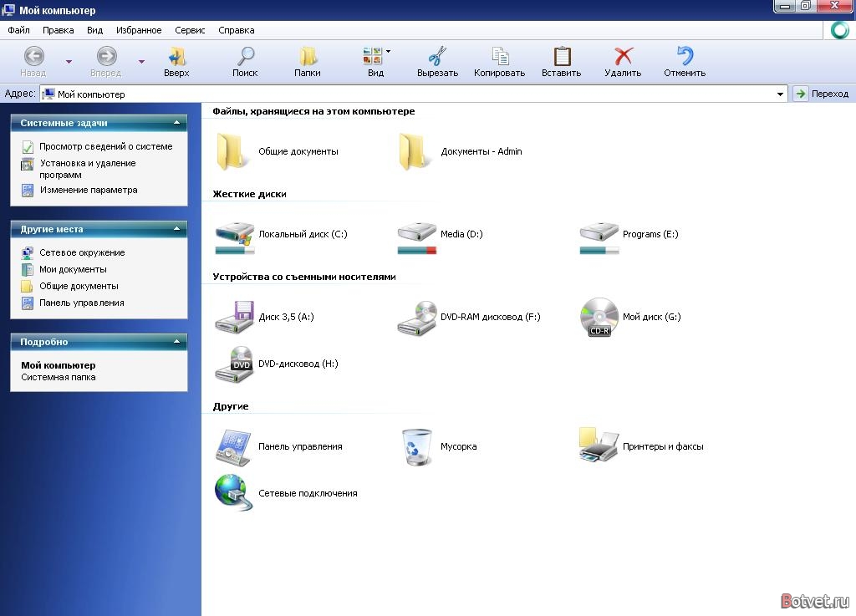
Task: Click Вырезать scissors icon
Action: coord(437,56)
